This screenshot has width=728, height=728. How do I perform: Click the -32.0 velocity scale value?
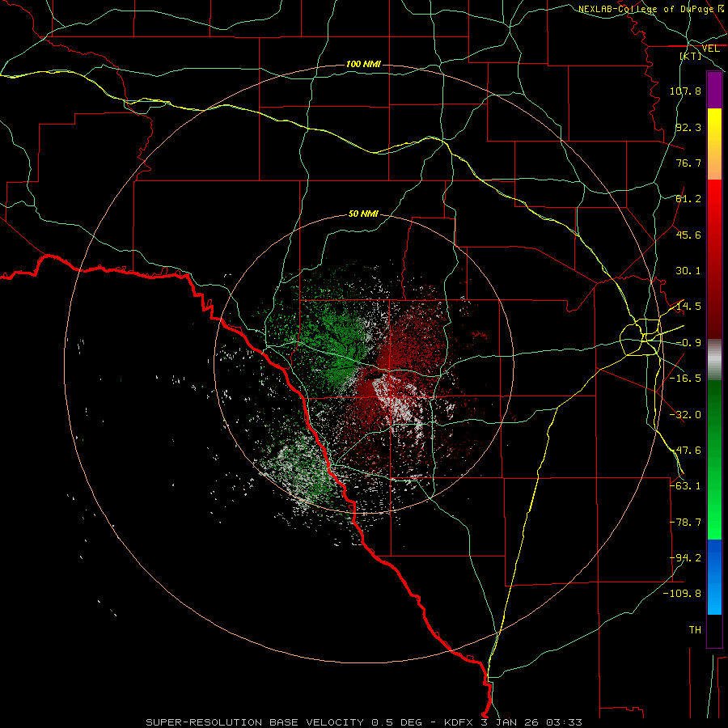tap(685, 415)
